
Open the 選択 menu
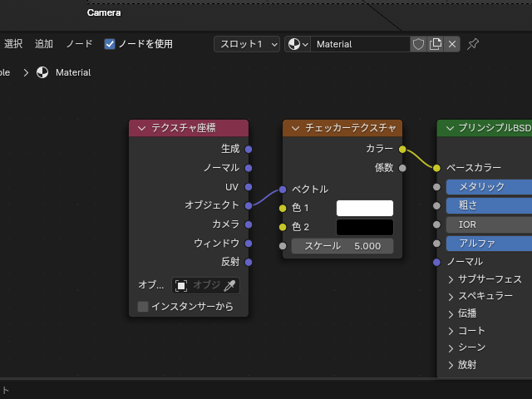13,44
